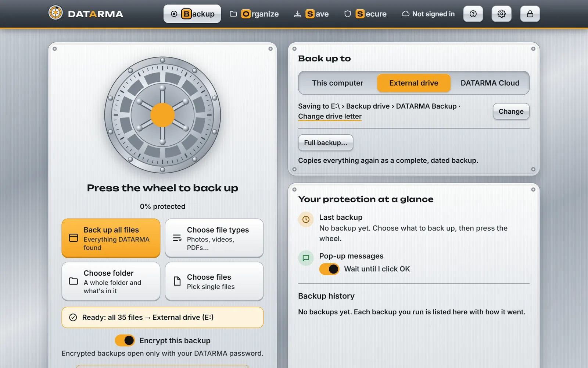Click the Press the wheel to back up heading
The height and width of the screenshot is (368, 588).
tap(162, 188)
